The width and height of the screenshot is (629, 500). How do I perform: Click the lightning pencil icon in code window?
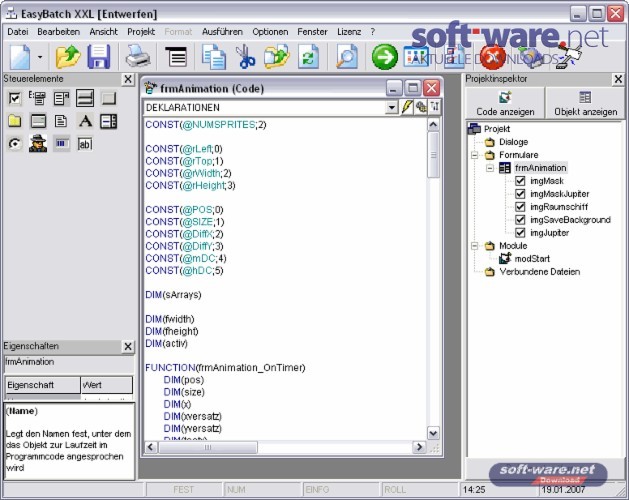coord(407,107)
